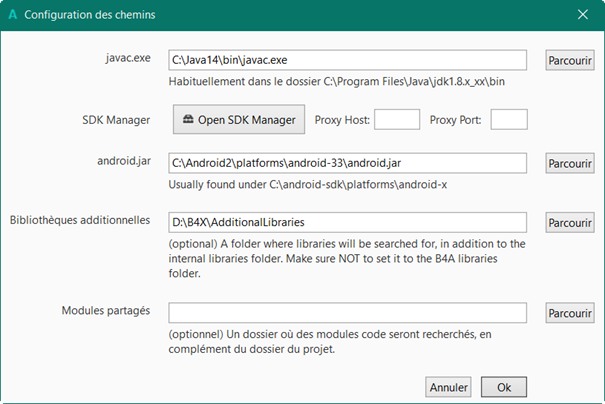The height and width of the screenshot is (404, 605).
Task: Close the Configuration des chemins dialog
Action: (x=582, y=15)
